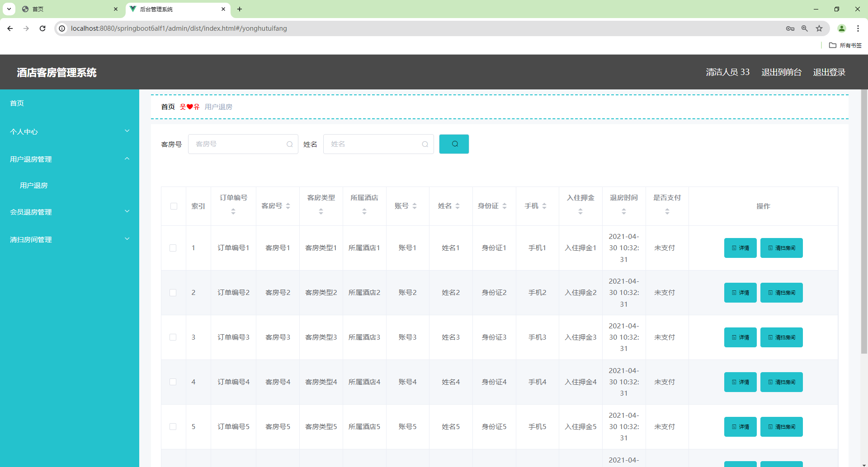Open 详情 for row 2
This screenshot has width=868, height=467.
pyautogui.click(x=740, y=292)
